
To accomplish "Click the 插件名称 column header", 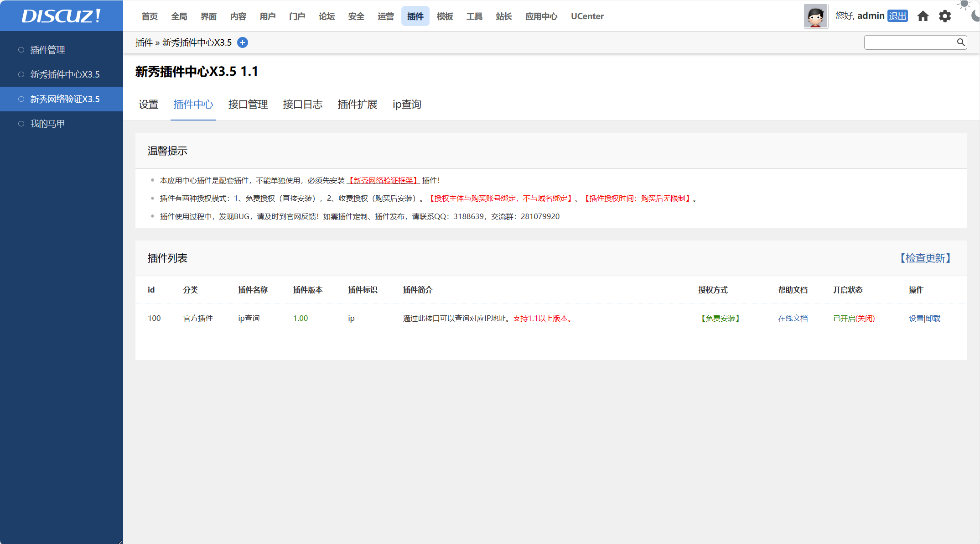I will [253, 290].
